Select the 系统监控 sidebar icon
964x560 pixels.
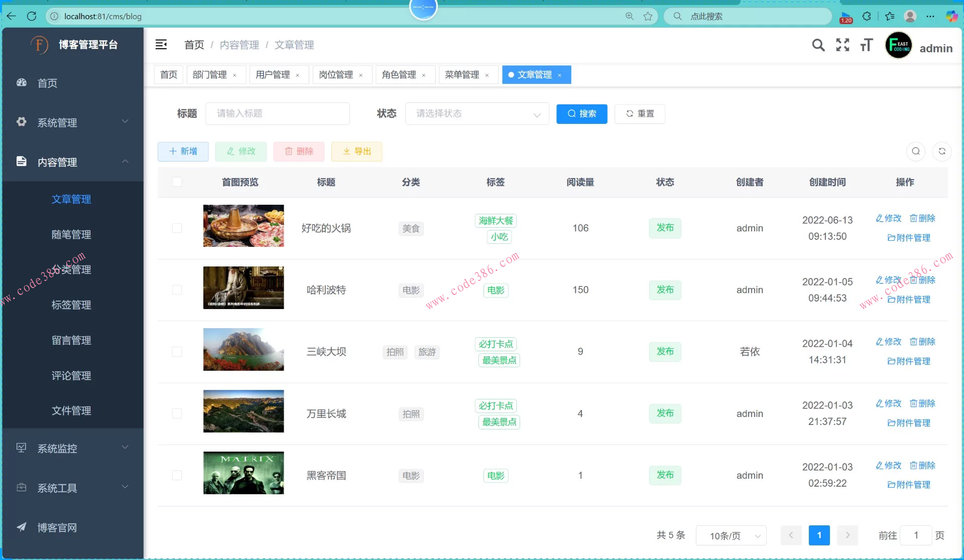(22, 448)
